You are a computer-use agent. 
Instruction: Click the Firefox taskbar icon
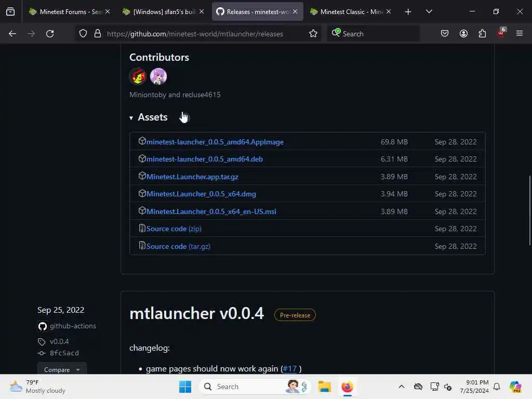coord(347,387)
